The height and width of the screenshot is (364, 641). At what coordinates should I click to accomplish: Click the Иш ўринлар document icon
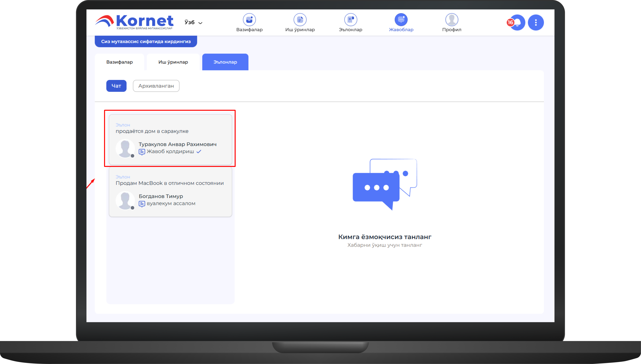tap(300, 20)
